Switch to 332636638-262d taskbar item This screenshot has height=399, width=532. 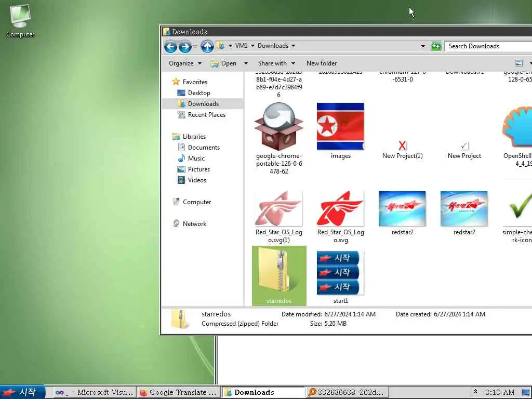tap(347, 393)
